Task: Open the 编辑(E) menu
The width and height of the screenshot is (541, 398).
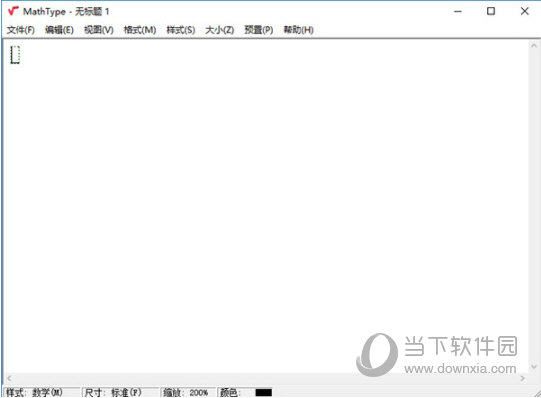Action: [x=59, y=30]
